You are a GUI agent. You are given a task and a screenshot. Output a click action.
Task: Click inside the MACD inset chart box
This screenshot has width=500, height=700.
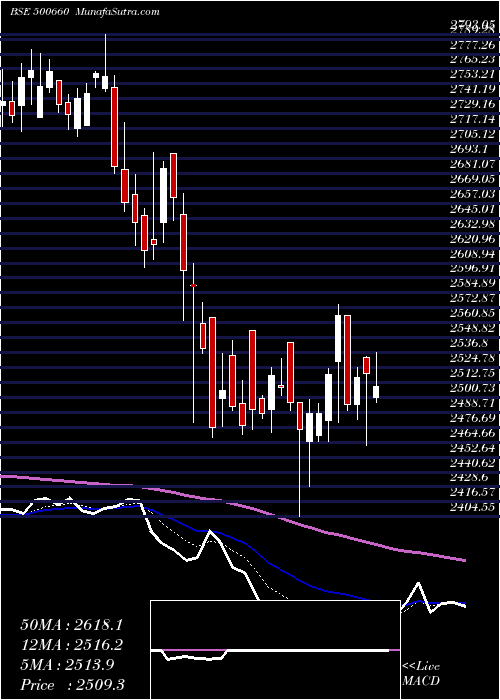coord(275,650)
